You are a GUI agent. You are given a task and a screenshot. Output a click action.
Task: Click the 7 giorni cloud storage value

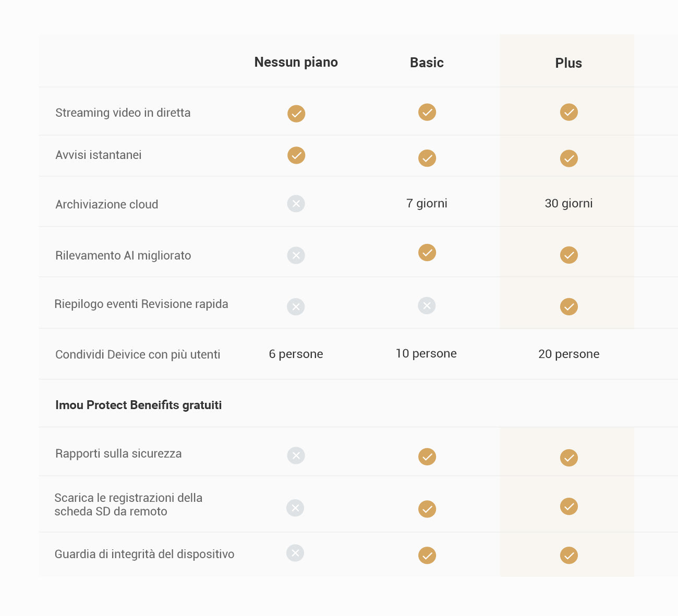click(x=427, y=203)
